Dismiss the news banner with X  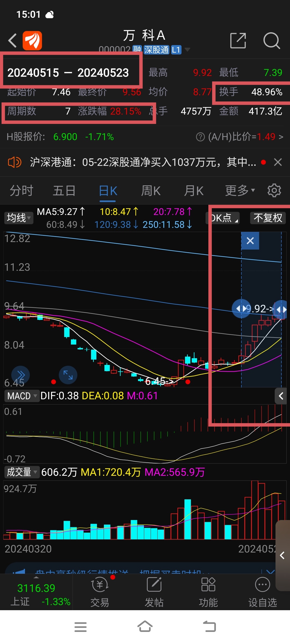[278, 162]
